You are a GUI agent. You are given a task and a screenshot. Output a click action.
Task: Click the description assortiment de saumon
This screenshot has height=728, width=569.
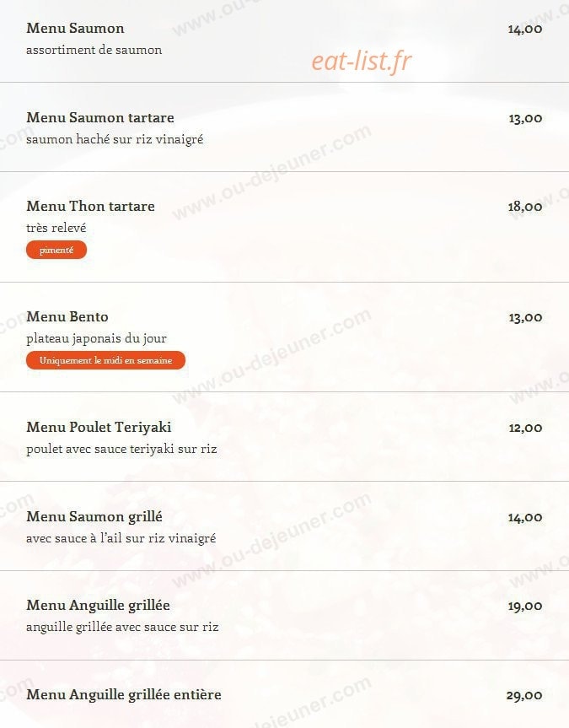click(x=94, y=50)
